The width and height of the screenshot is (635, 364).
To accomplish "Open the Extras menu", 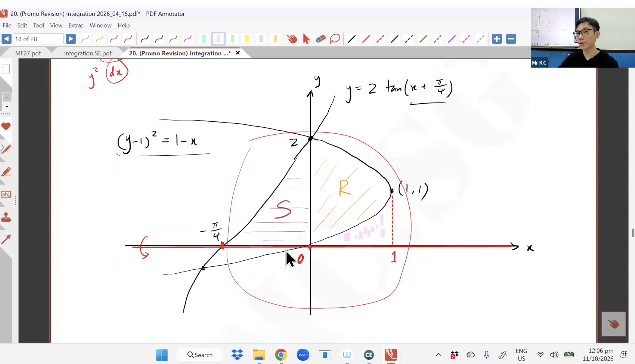I will 76,25.
